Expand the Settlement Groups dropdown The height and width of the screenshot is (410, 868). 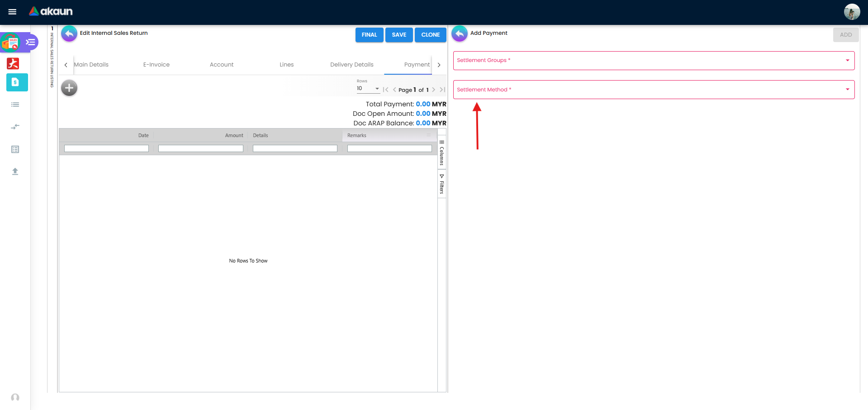(x=653, y=61)
